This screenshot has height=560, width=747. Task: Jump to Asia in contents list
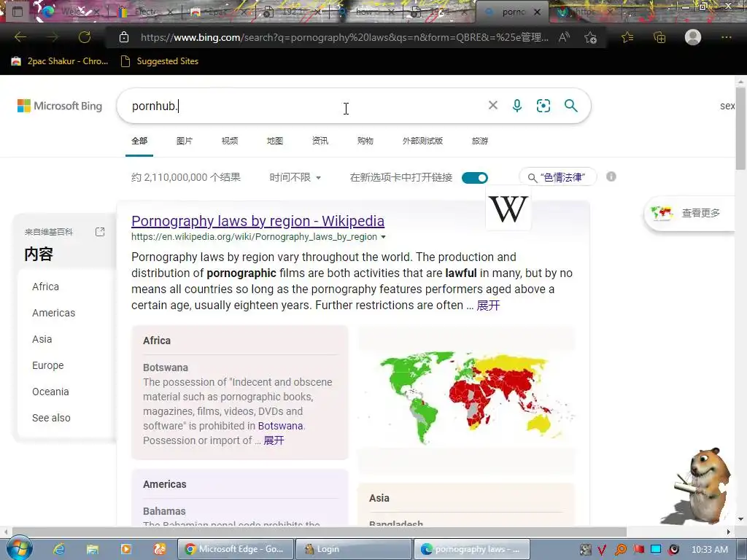[42, 339]
